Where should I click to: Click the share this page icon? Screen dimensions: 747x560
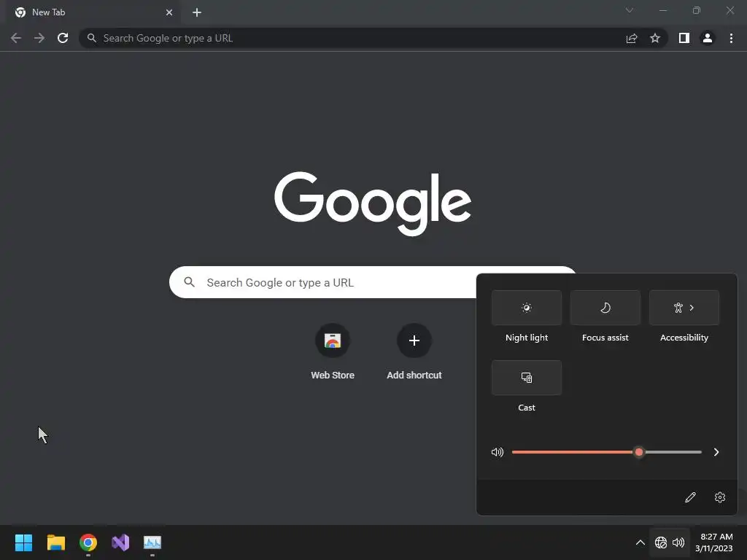pyautogui.click(x=632, y=38)
